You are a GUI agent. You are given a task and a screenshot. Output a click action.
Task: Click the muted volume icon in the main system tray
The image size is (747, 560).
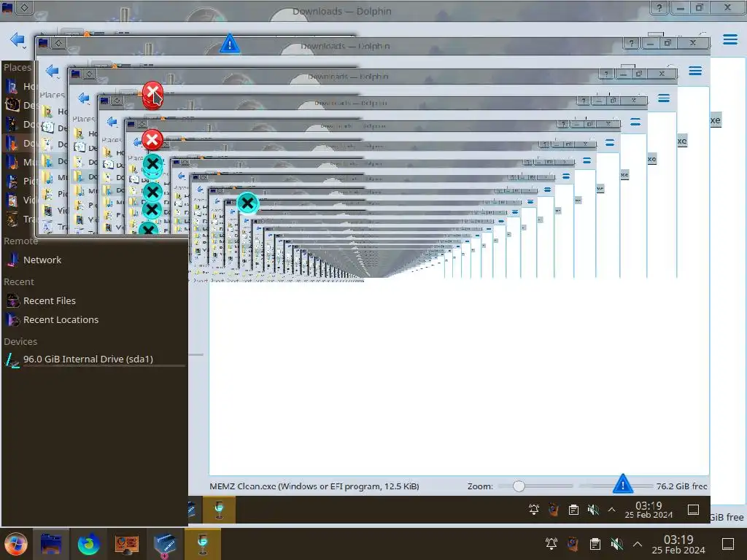coord(616,543)
